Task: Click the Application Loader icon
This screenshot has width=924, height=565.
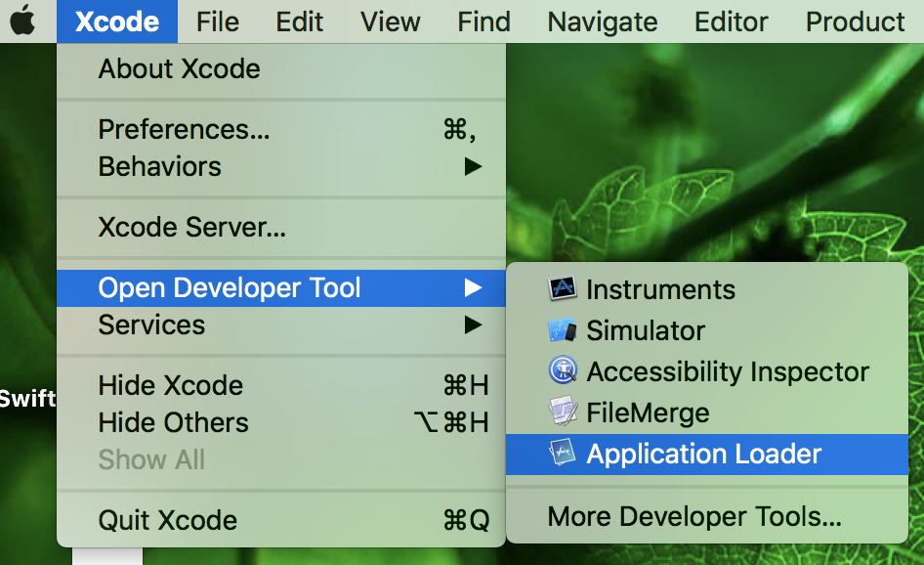Action: click(x=563, y=453)
